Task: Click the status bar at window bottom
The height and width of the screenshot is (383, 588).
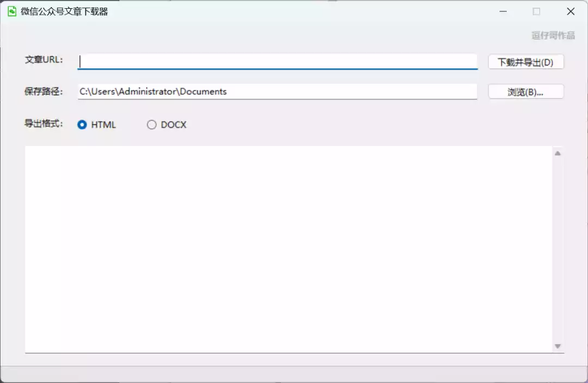Action: [x=294, y=374]
